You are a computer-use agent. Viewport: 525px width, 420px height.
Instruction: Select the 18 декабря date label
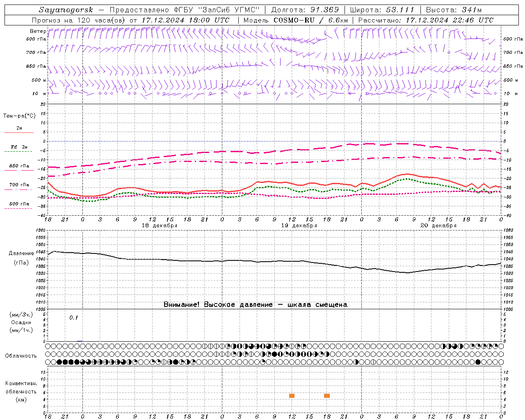pos(160,225)
